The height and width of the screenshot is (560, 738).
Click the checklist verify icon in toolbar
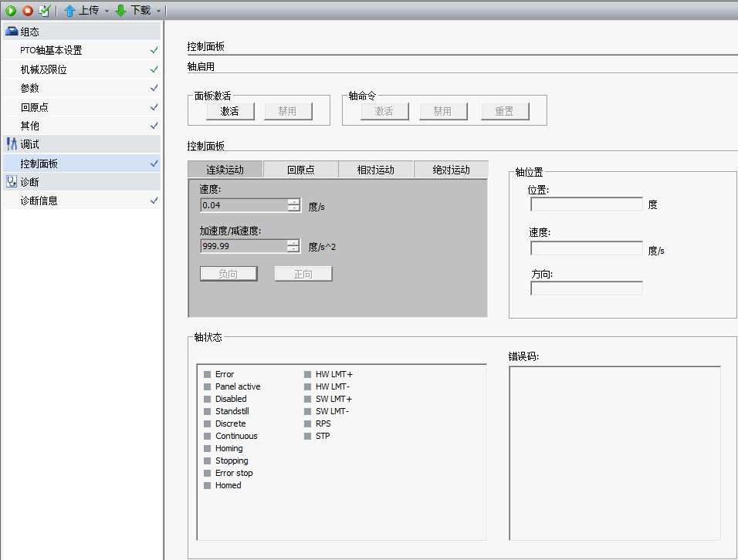(x=45, y=11)
